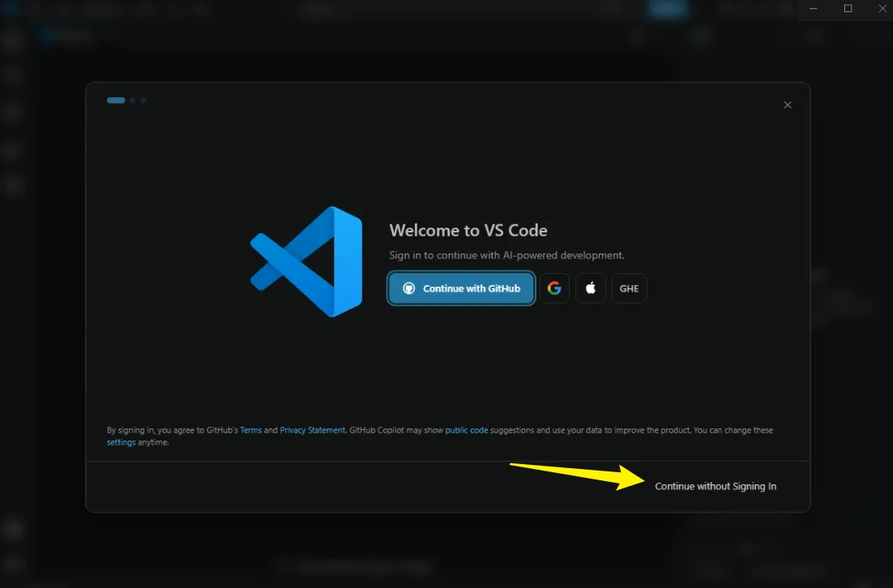Viewport: 893px width, 588px height.
Task: Open the public code link
Action: (x=467, y=430)
